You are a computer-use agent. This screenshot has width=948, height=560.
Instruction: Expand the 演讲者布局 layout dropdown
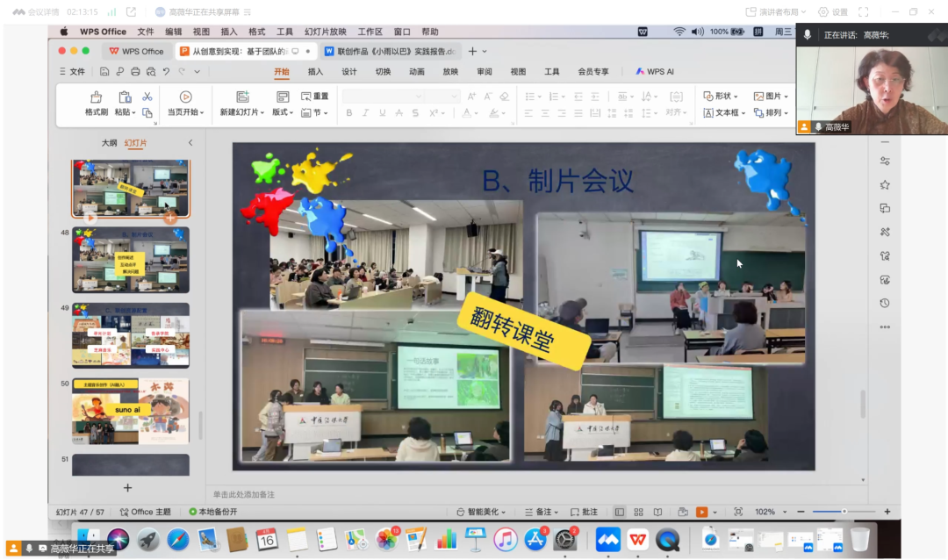775,12
